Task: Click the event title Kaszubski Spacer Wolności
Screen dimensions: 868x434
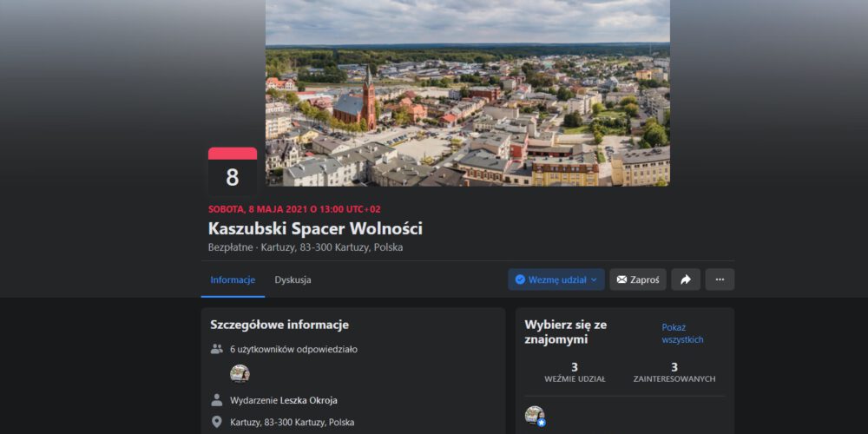Action: [x=316, y=228]
